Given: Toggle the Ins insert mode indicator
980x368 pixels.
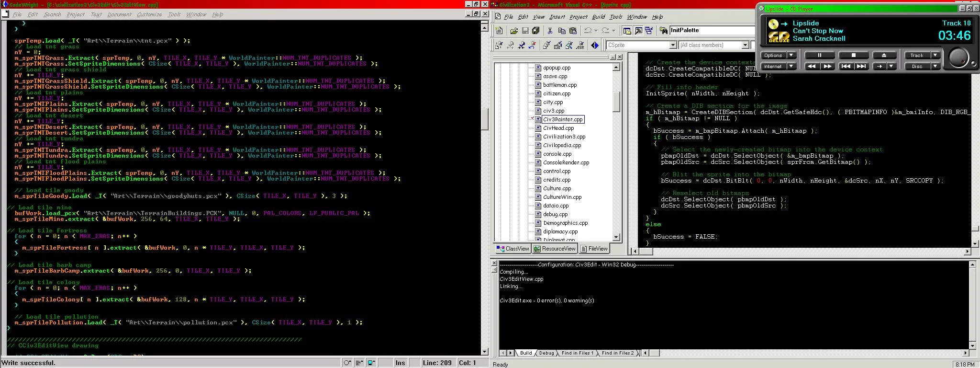Looking at the screenshot, I should tap(400, 363).
